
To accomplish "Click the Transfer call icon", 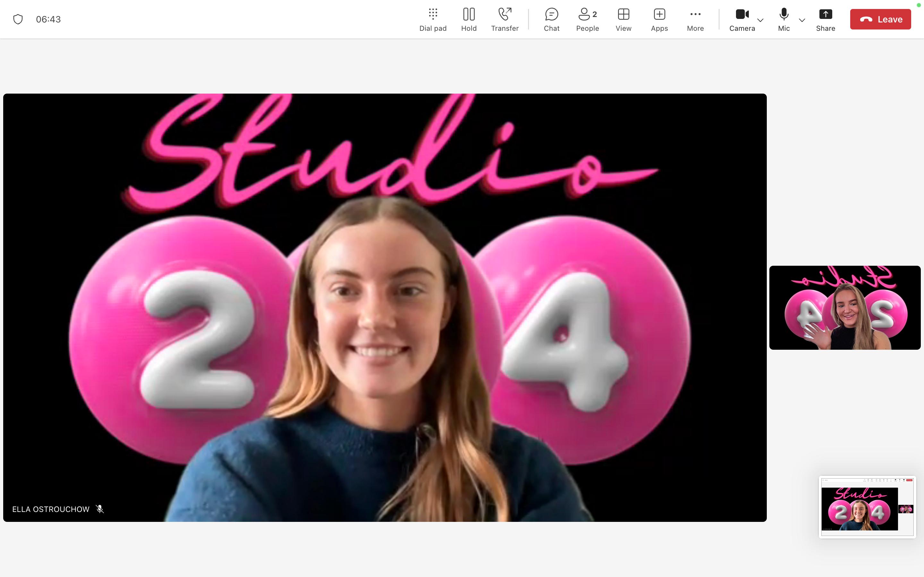I will coord(504,20).
